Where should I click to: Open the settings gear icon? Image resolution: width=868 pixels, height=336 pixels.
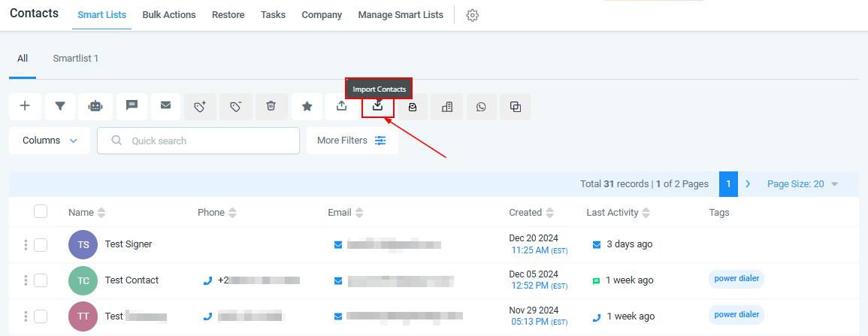[472, 16]
